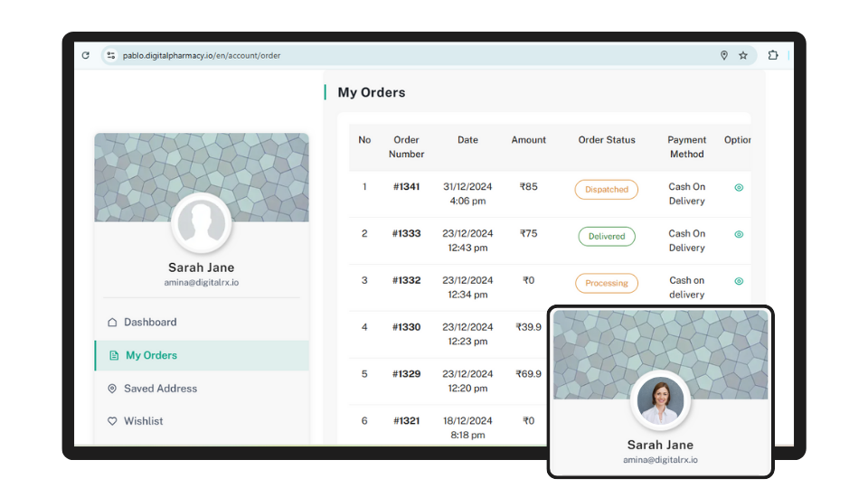Select My Orders in the sidebar
The width and height of the screenshot is (868, 488).
[202, 355]
